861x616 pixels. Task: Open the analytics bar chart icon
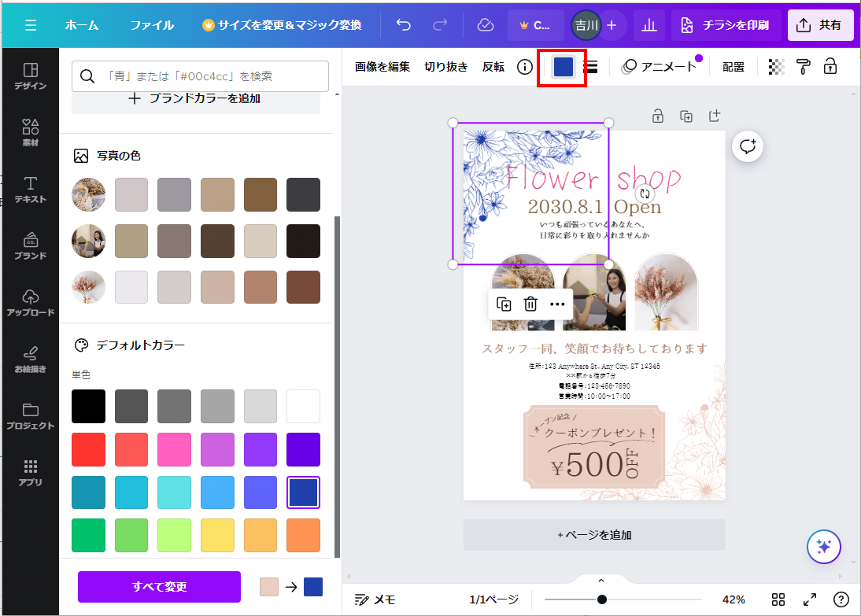tap(649, 25)
